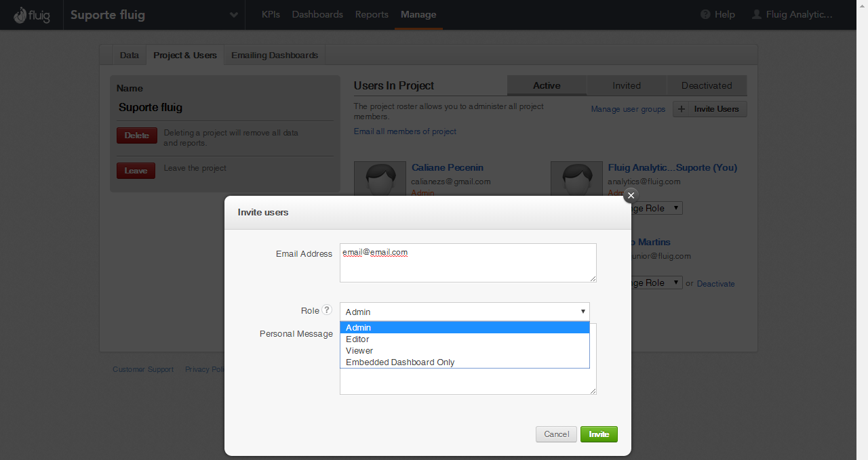The height and width of the screenshot is (460, 868).
Task: Choose Editor from the role list
Action: pos(465,339)
